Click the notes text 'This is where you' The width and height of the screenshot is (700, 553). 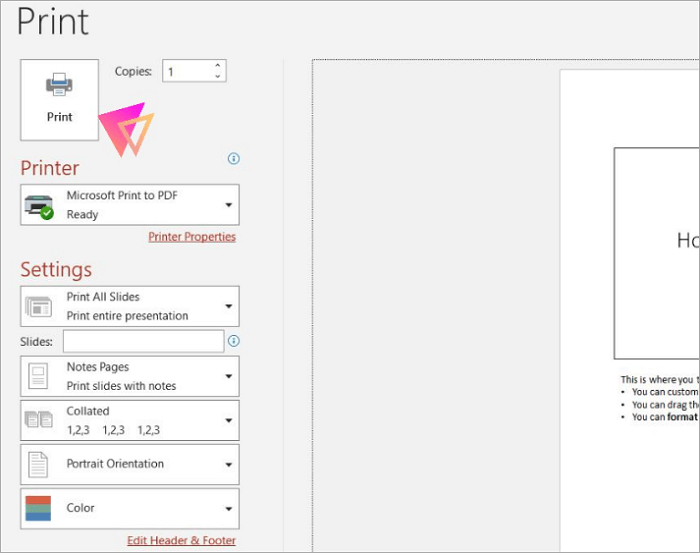(656, 379)
